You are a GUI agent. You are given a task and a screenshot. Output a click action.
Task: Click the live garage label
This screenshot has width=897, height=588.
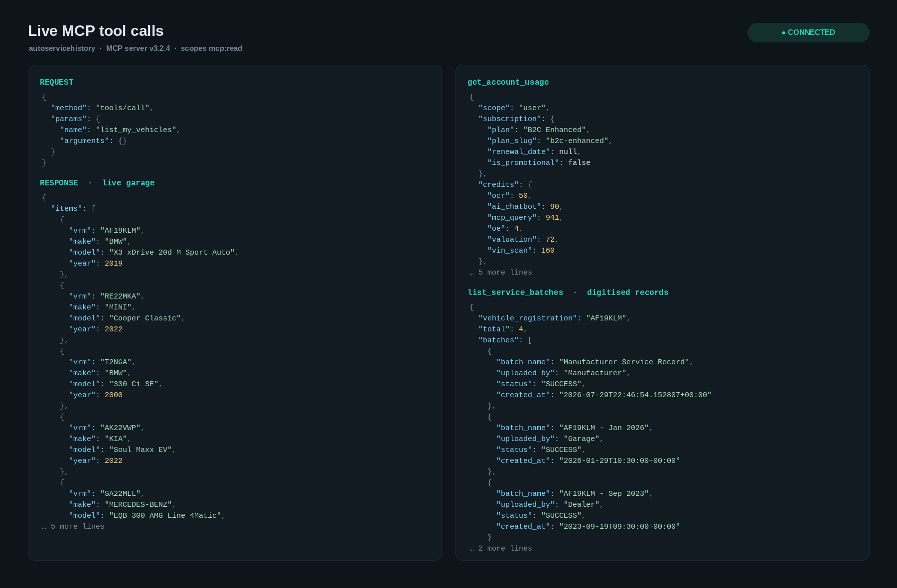click(129, 183)
